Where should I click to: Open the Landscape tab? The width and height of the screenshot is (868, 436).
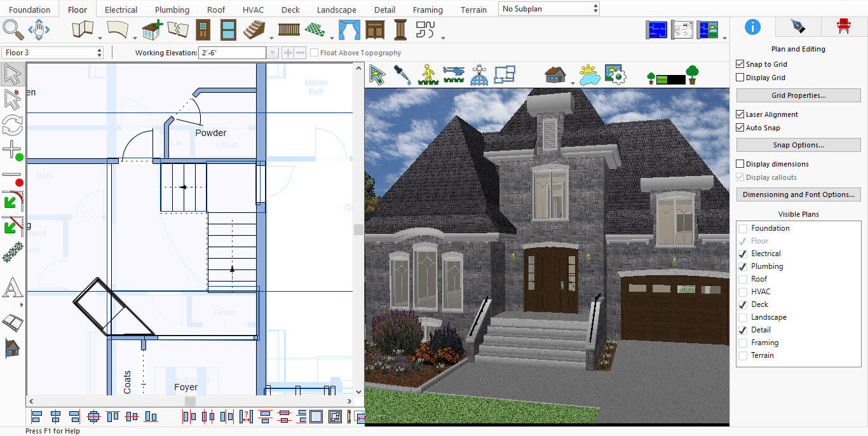coord(336,10)
